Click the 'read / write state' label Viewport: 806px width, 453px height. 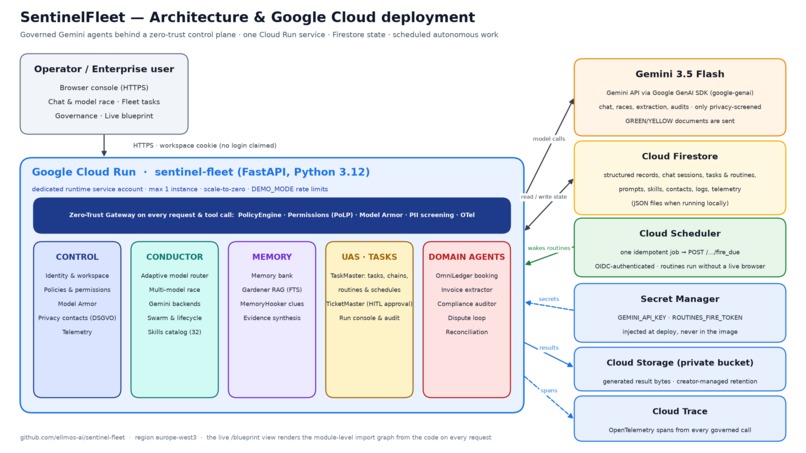(544, 197)
